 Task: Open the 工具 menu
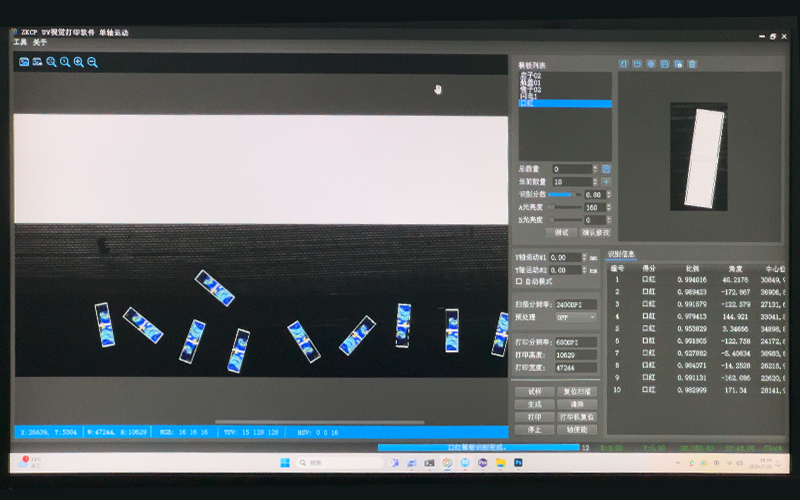(x=20, y=42)
